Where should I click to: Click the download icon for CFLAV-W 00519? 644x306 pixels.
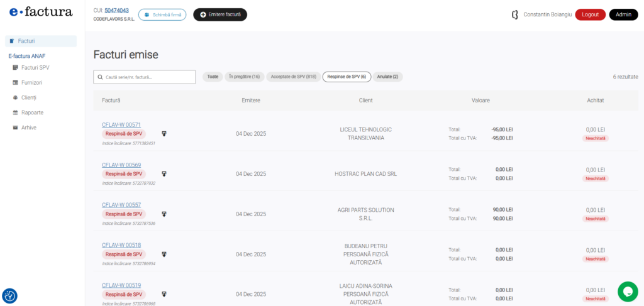coord(164,294)
